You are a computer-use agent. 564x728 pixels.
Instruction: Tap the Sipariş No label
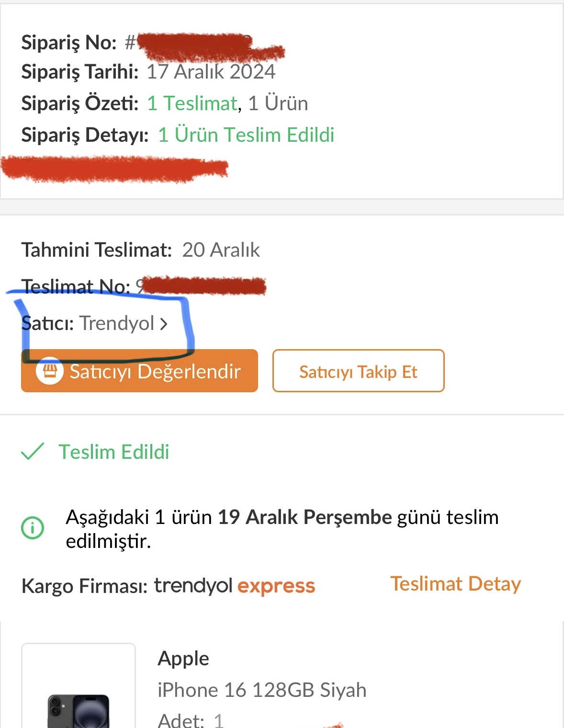click(x=69, y=43)
